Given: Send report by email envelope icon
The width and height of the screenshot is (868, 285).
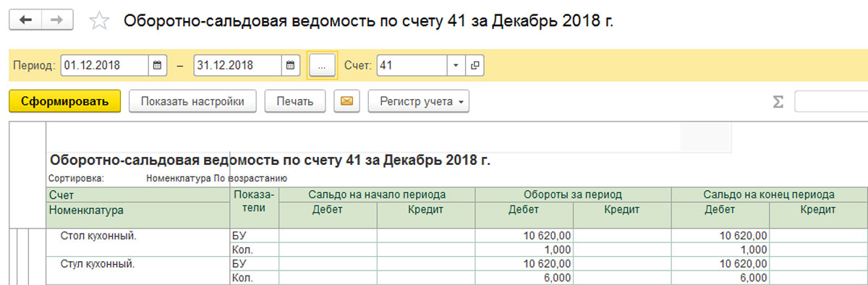Looking at the screenshot, I should (346, 101).
